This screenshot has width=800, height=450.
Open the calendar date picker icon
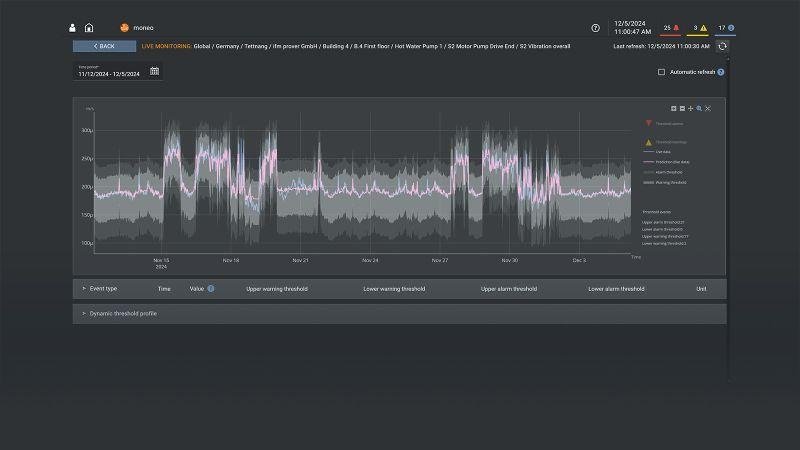[155, 71]
